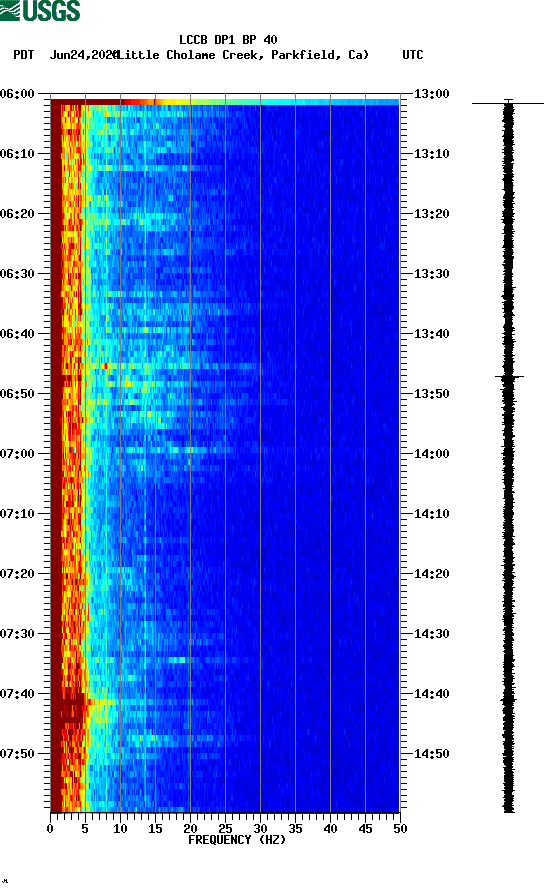Click the 'PDT' timezone label
Screen dimensions: 552x892
tap(24, 55)
